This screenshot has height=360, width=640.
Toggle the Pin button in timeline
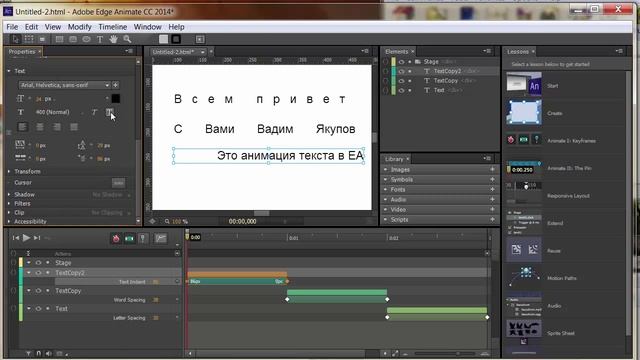click(x=142, y=238)
